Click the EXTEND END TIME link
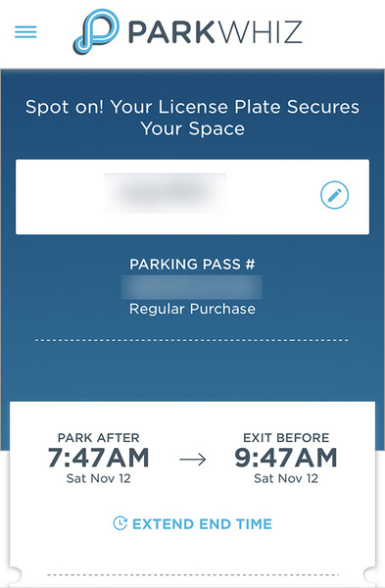385x588 pixels. click(x=202, y=524)
